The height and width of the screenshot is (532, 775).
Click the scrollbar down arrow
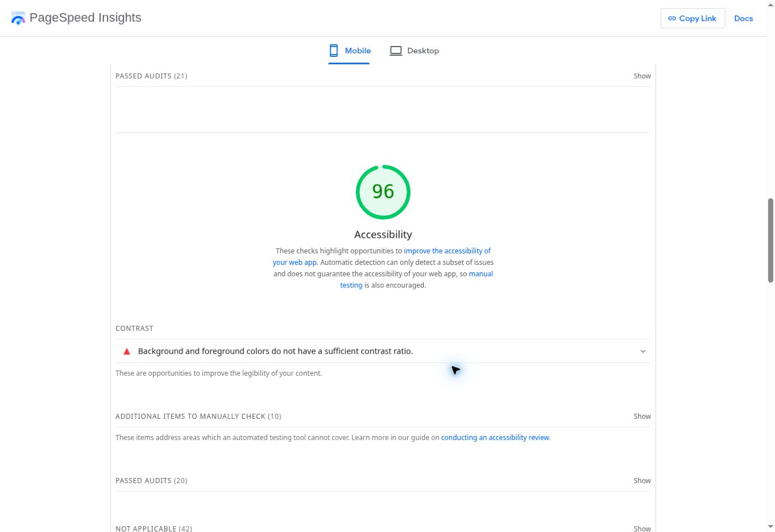[770, 527]
